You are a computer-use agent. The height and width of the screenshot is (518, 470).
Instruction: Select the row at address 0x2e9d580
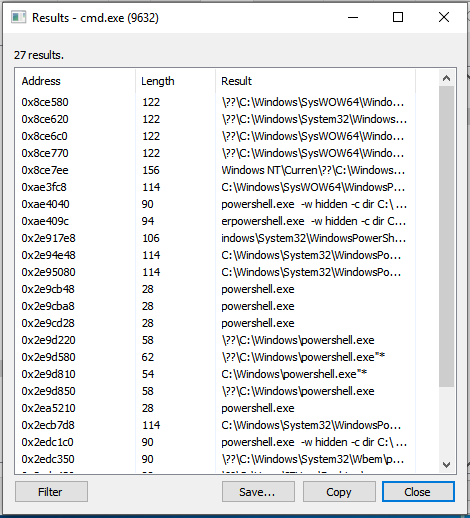pyautogui.click(x=215, y=357)
